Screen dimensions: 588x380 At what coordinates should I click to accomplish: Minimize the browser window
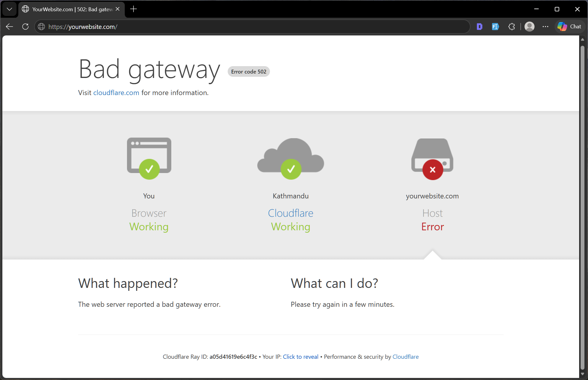pos(537,9)
